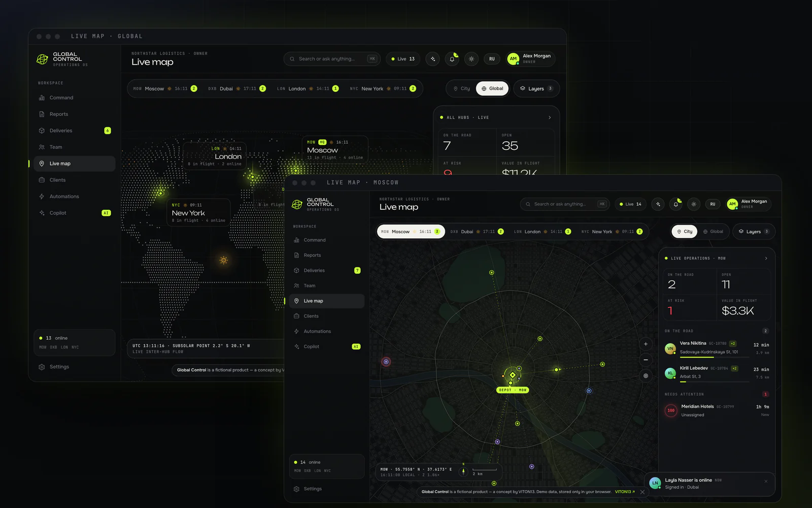This screenshot has height=508, width=812.
Task: Open Command in the Global window sidebar
Action: [75, 98]
